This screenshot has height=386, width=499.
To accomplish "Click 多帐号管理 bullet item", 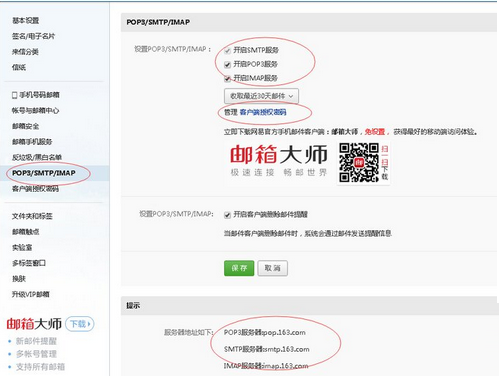I will (x=36, y=354).
